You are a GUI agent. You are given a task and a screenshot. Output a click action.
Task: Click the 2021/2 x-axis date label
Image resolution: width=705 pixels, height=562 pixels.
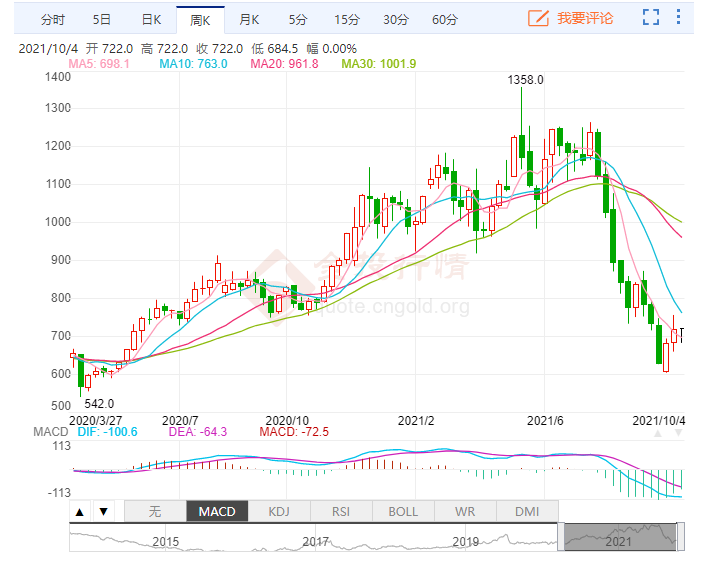pyautogui.click(x=416, y=421)
